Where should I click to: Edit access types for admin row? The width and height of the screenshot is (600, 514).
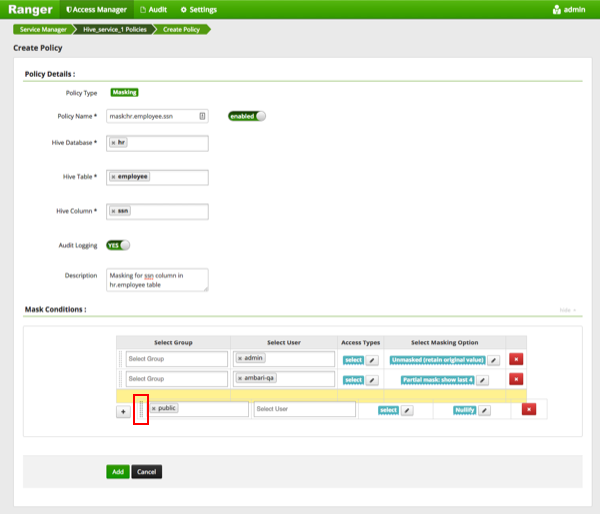click(x=373, y=360)
